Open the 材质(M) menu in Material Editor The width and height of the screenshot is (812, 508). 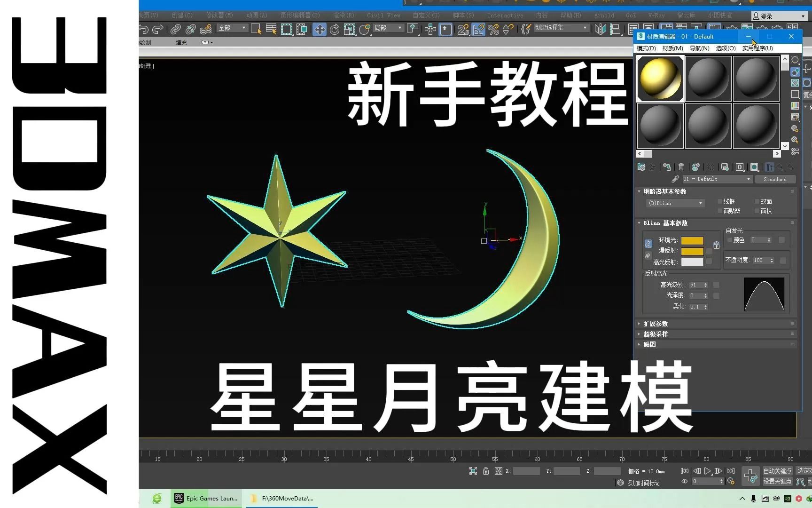tap(672, 48)
